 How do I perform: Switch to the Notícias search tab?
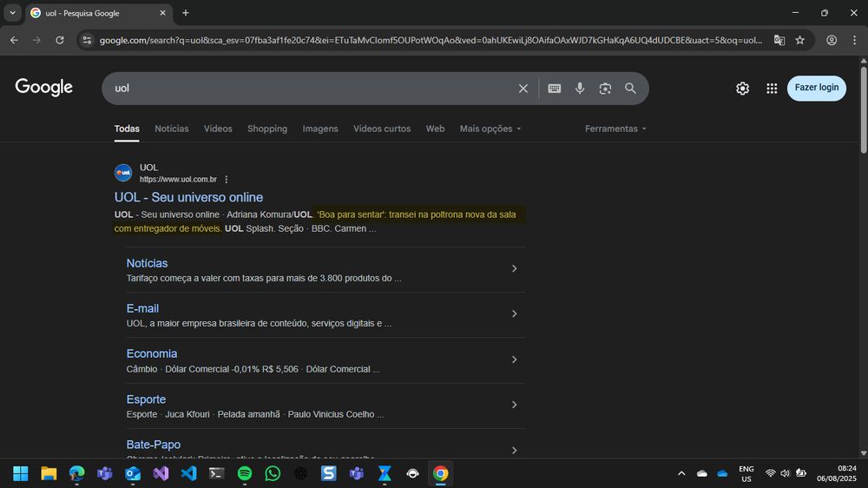(172, 129)
